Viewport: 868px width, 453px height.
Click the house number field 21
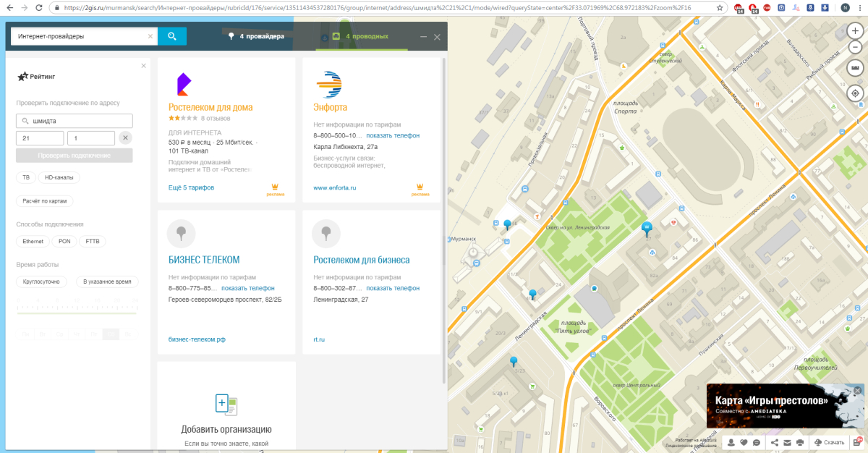[x=40, y=138]
